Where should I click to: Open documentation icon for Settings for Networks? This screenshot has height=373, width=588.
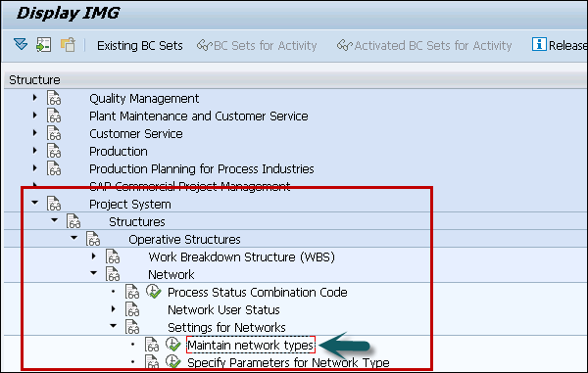(x=132, y=327)
